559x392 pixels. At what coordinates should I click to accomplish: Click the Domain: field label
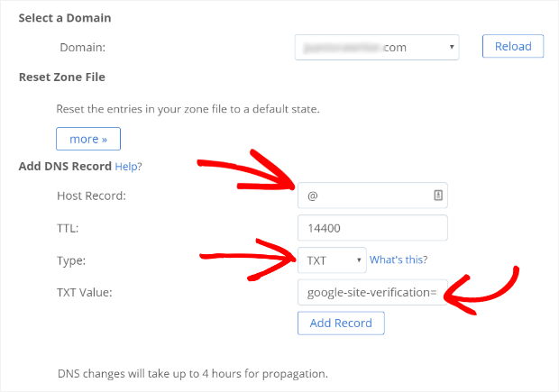[83, 47]
